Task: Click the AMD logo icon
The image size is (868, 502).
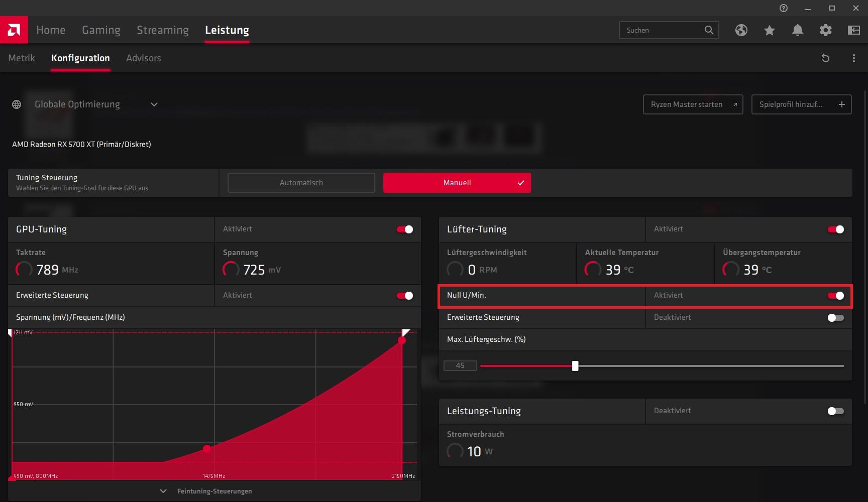Action: (14, 30)
